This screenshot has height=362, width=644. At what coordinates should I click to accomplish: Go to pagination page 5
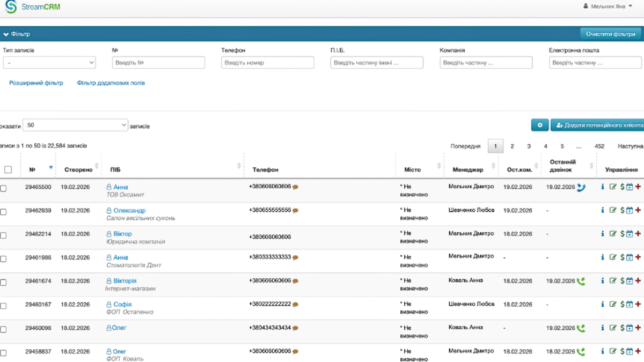point(562,146)
